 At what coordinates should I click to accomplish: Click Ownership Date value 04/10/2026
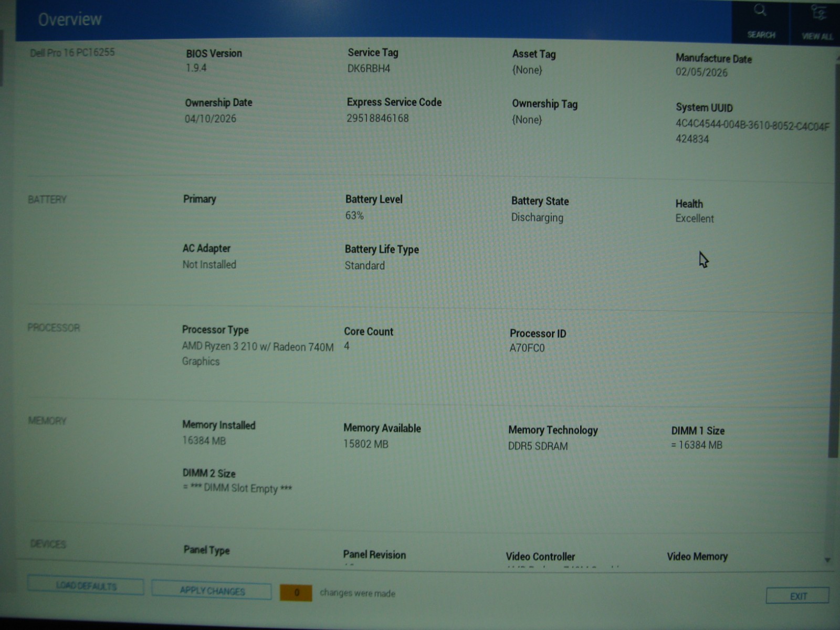(210, 119)
